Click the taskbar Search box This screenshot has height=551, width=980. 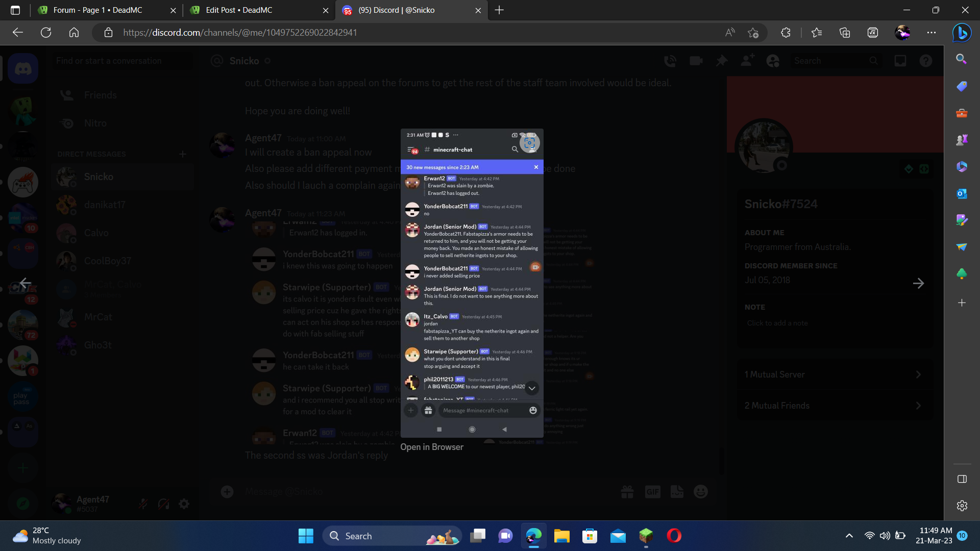(392, 536)
